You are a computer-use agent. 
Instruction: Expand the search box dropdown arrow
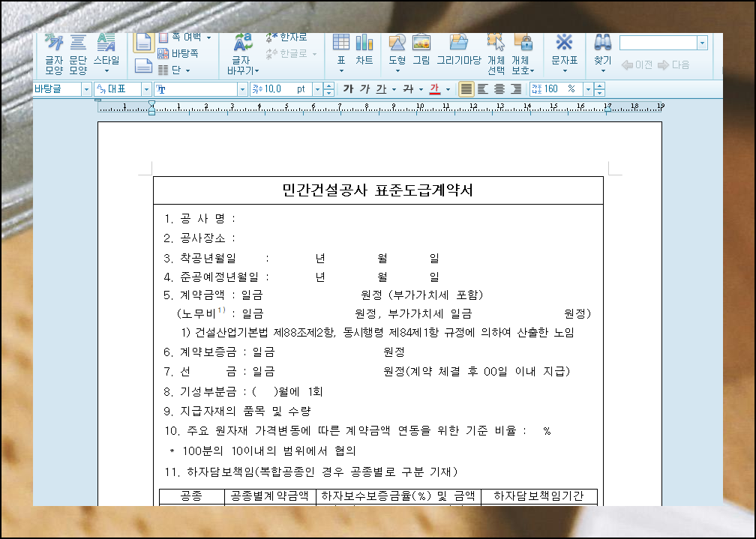coord(703,43)
